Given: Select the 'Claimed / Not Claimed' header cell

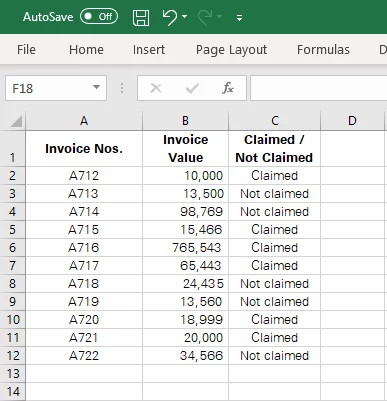Looking at the screenshot, I should [275, 149].
